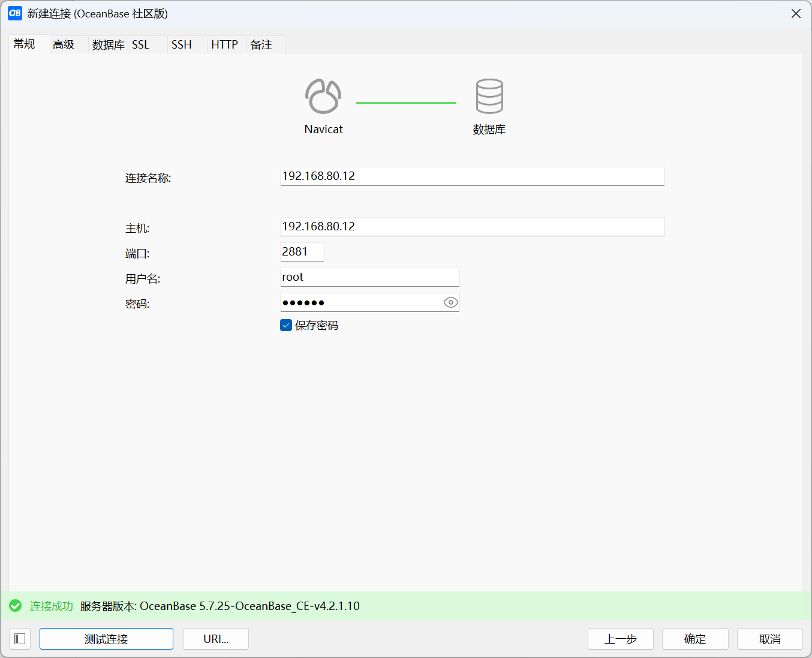Focus the 端口 field showing 2881
The width and height of the screenshot is (812, 658).
click(x=302, y=252)
